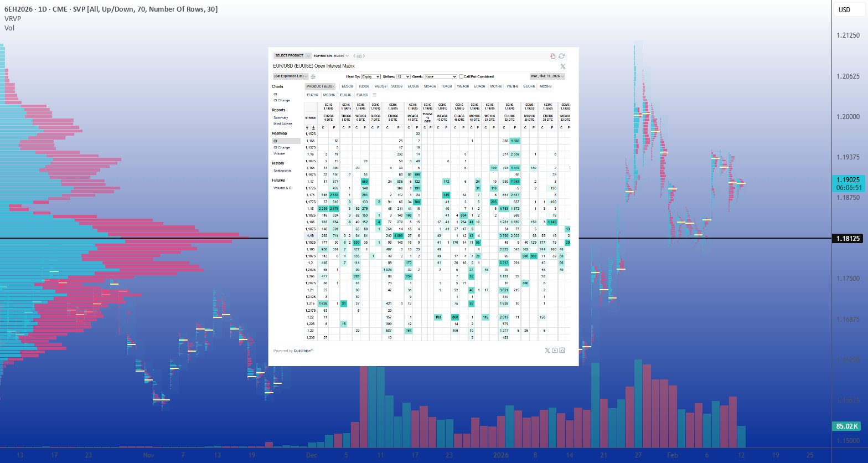The image size is (868, 463).
Task: Open LinkedIn icon in footer
Action: click(562, 350)
